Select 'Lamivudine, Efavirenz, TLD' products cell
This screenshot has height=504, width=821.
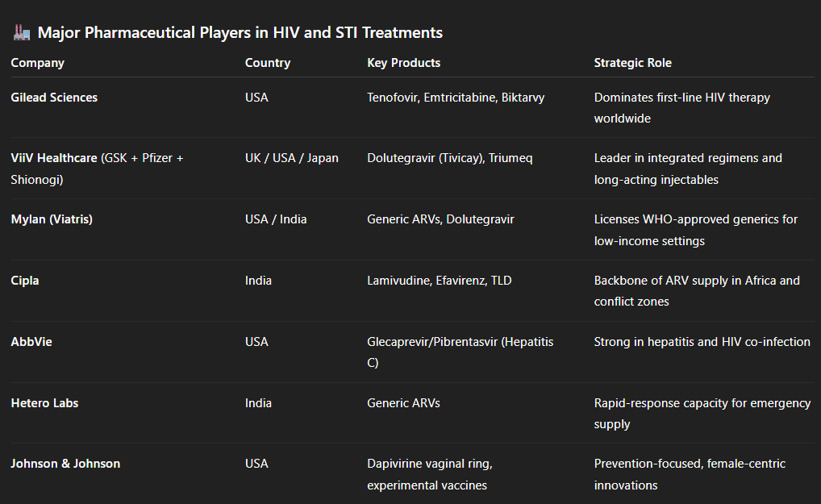coord(440,281)
